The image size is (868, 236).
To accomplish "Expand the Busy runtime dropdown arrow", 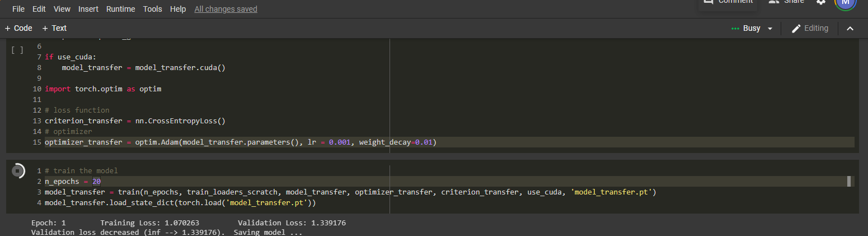I will (x=770, y=29).
